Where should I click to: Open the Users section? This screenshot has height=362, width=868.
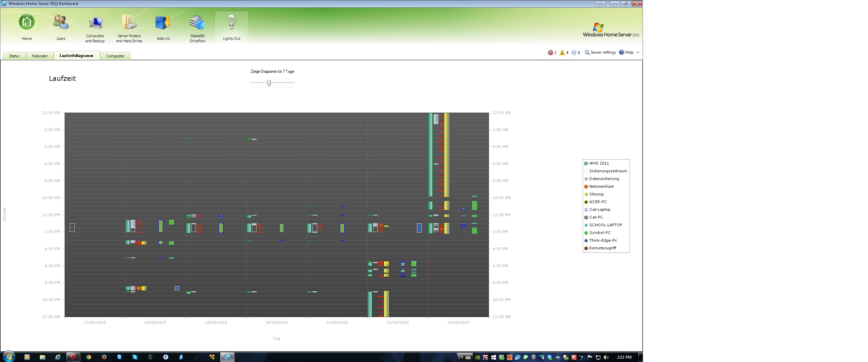coord(61,22)
